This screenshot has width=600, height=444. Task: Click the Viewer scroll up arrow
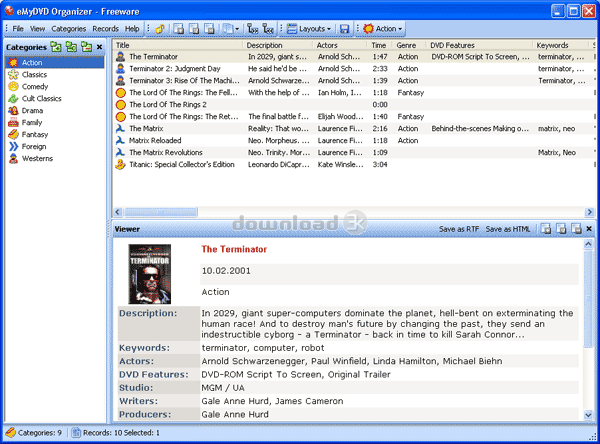tap(588, 244)
